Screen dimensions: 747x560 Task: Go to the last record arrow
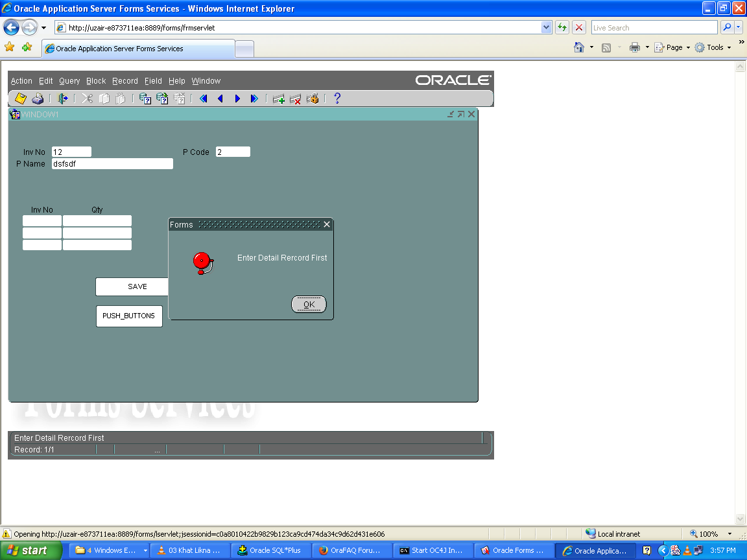tap(254, 99)
